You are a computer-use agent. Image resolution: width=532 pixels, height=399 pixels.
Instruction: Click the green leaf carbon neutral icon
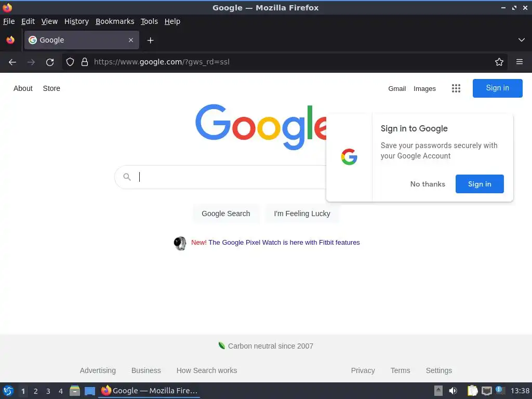pos(221,345)
